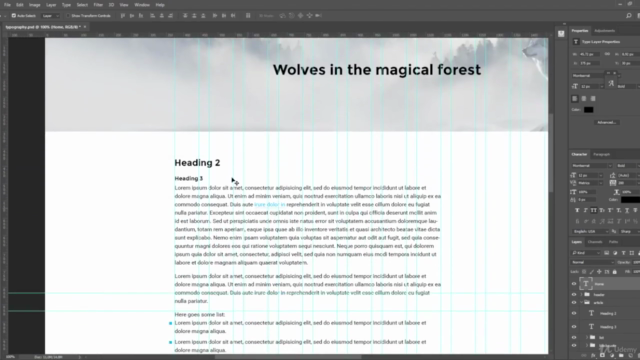Add layer style via fx icon

[593, 356]
